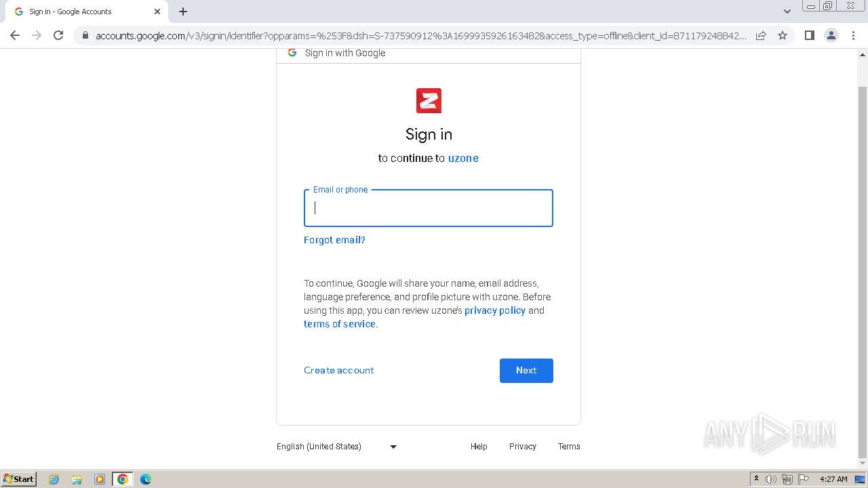Click the Sign in with Google header text
Image resolution: width=868 pixels, height=488 pixels.
tap(345, 53)
